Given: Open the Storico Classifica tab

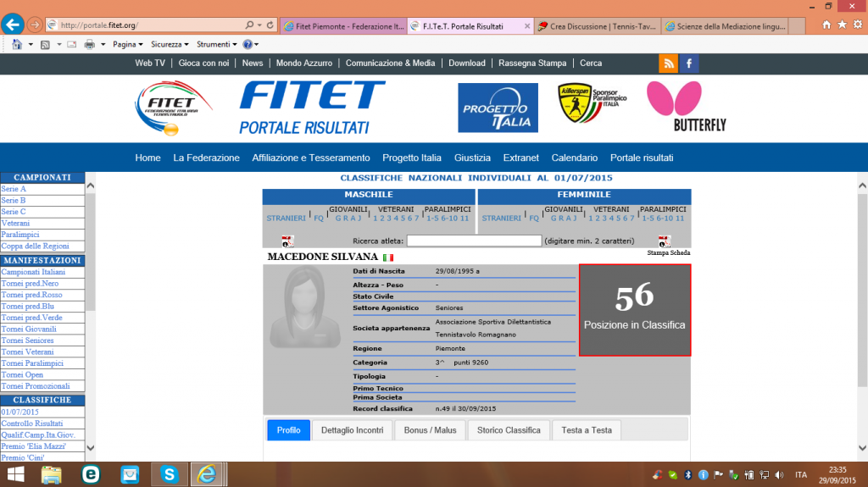Looking at the screenshot, I should point(509,430).
